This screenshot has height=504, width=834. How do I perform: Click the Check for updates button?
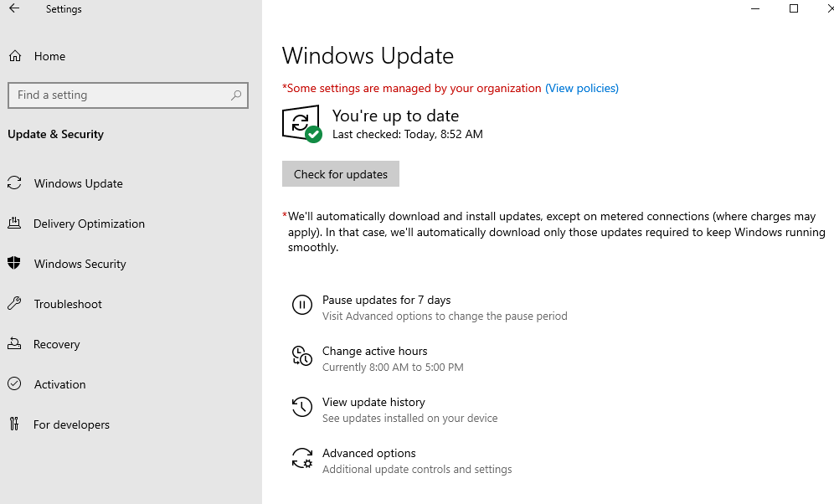click(x=341, y=174)
